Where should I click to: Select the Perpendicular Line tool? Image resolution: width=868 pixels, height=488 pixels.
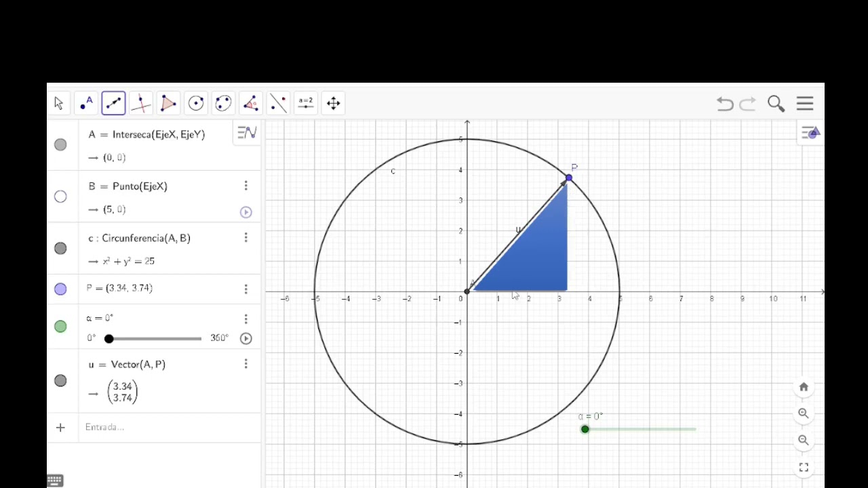tap(141, 103)
